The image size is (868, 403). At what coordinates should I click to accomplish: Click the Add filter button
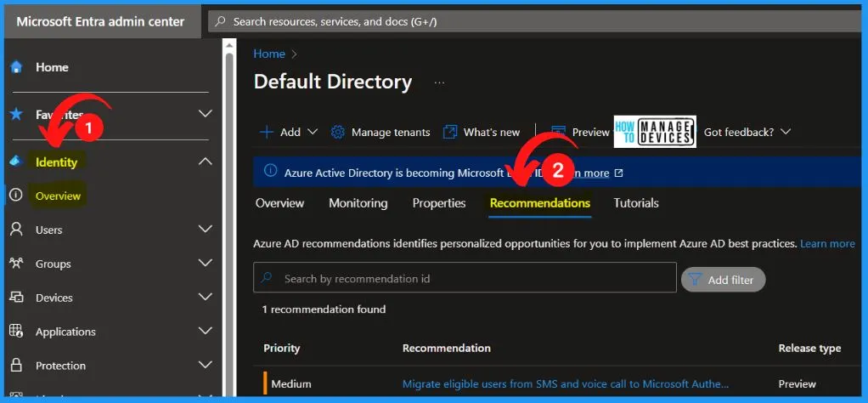pyautogui.click(x=724, y=280)
